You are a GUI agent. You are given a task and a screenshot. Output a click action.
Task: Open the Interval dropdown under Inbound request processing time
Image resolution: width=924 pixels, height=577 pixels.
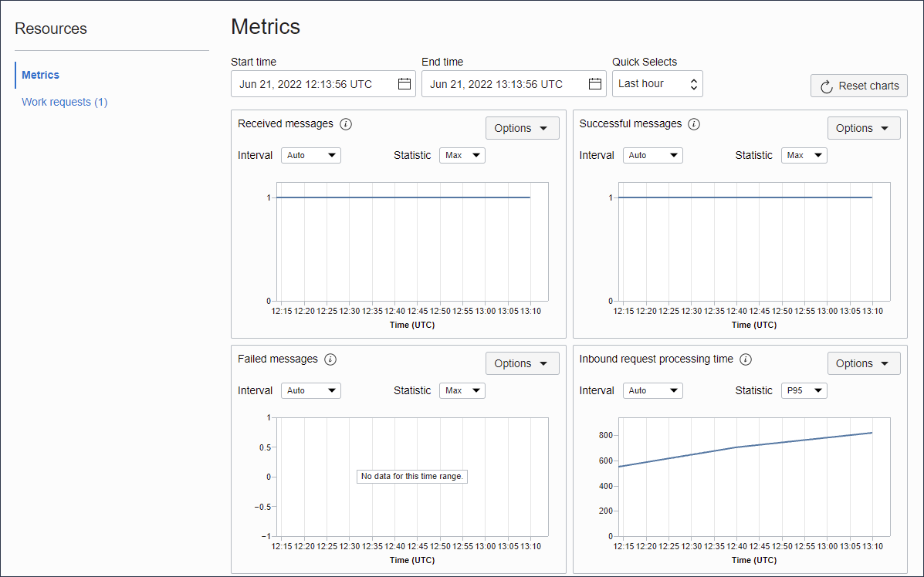tap(652, 390)
